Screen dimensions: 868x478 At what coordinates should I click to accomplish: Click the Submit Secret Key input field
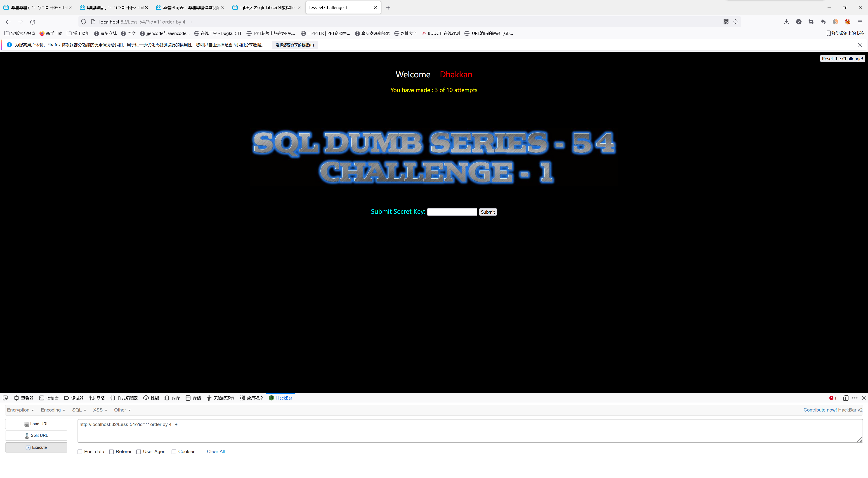452,212
